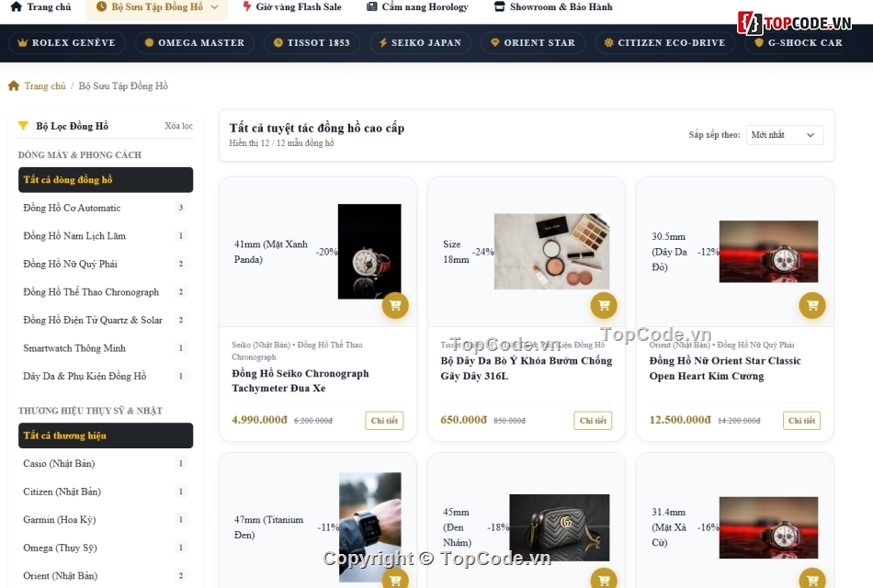The height and width of the screenshot is (588, 873).
Task: Open title Đồng Hồ Nữ Orient Star Classic
Action: (725, 368)
